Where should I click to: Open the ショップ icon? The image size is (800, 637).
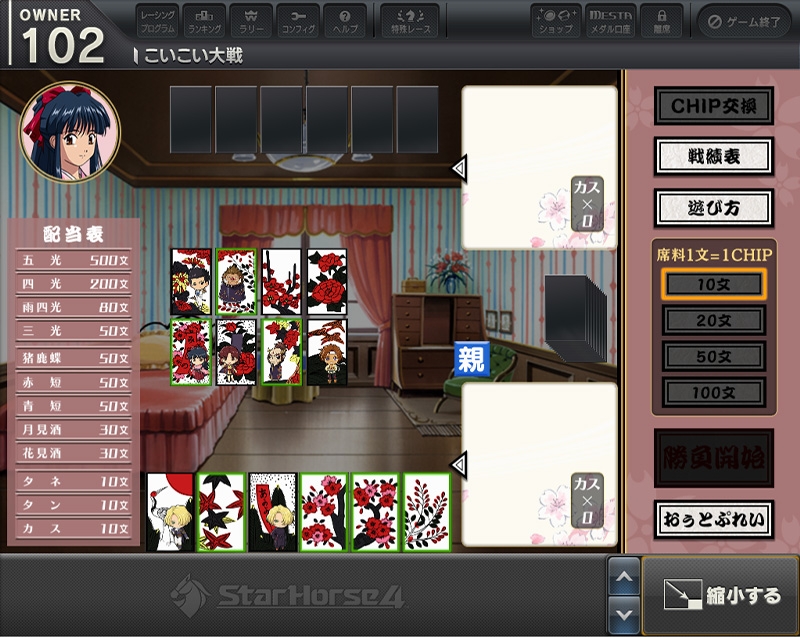click(556, 21)
